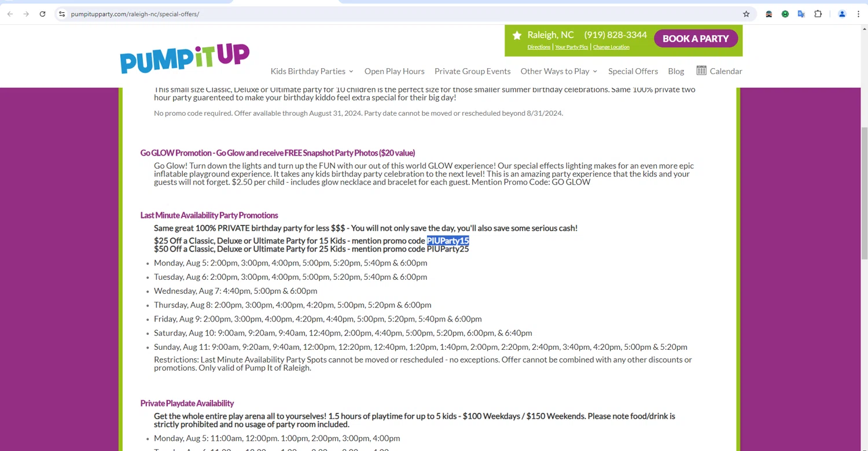Click the Tuesday, Aug 6 availability row

tap(290, 276)
